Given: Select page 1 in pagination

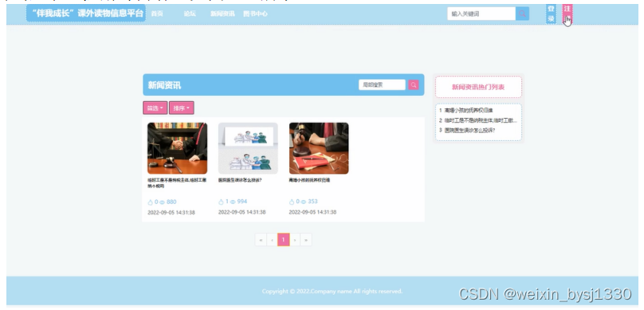Looking at the screenshot, I should coord(284,240).
